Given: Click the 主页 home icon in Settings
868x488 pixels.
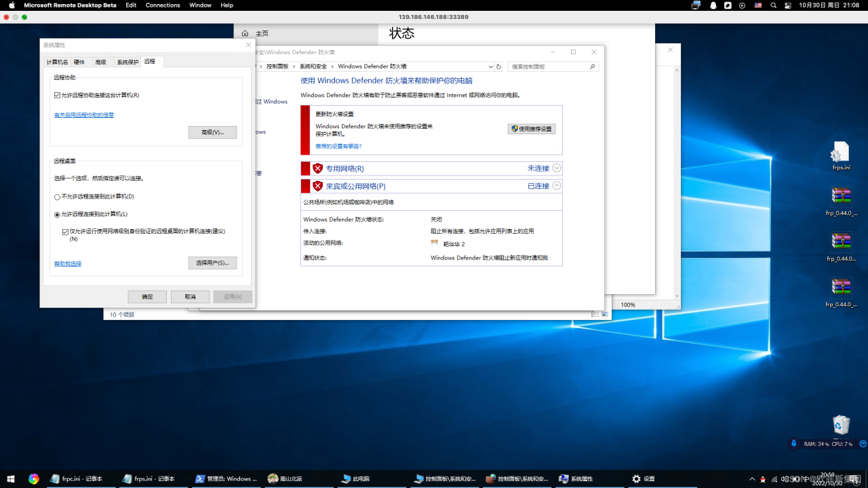Looking at the screenshot, I should click(x=245, y=33).
